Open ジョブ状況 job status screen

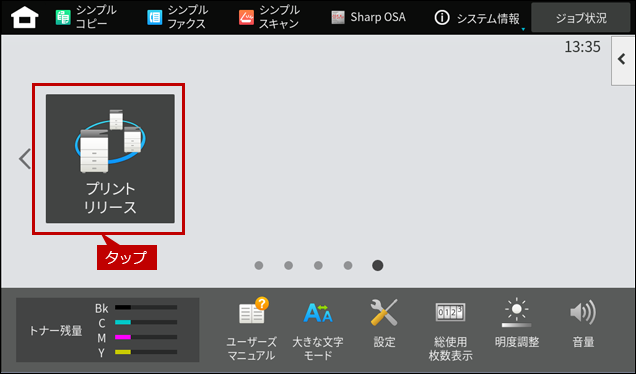581,18
